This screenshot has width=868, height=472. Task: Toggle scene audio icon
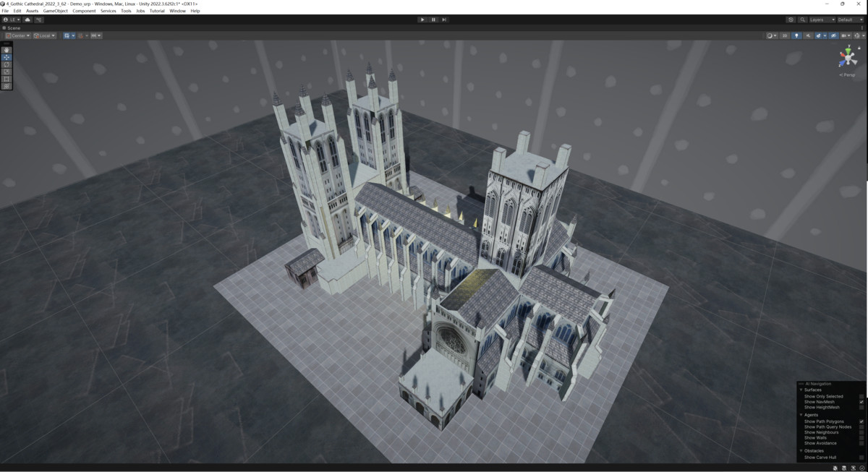[808, 35]
